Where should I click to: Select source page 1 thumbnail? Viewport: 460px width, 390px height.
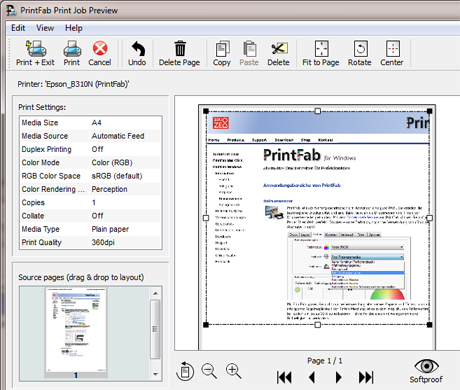76,333
